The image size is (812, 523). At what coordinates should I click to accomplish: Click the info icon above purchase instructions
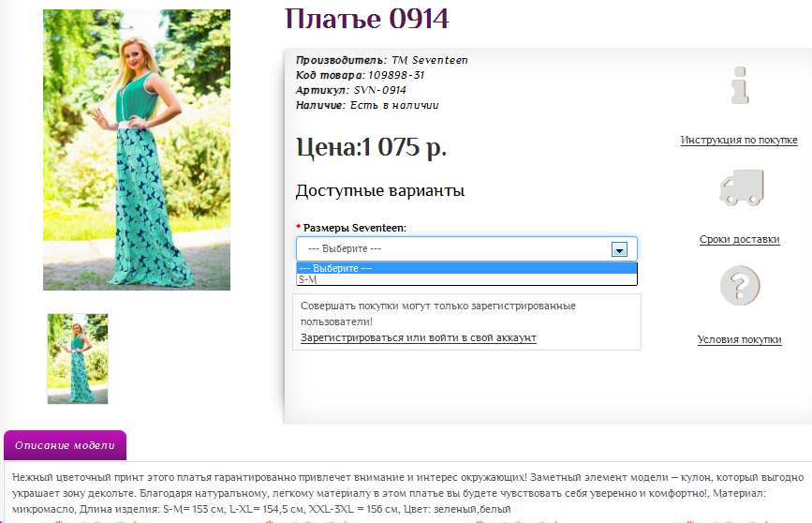tap(740, 85)
